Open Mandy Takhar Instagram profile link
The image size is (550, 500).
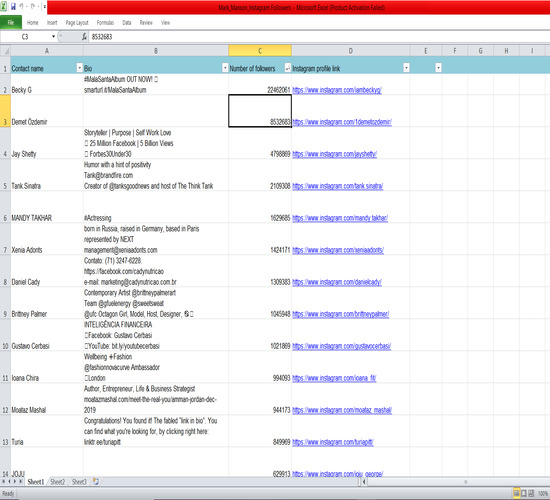pyautogui.click(x=340, y=218)
